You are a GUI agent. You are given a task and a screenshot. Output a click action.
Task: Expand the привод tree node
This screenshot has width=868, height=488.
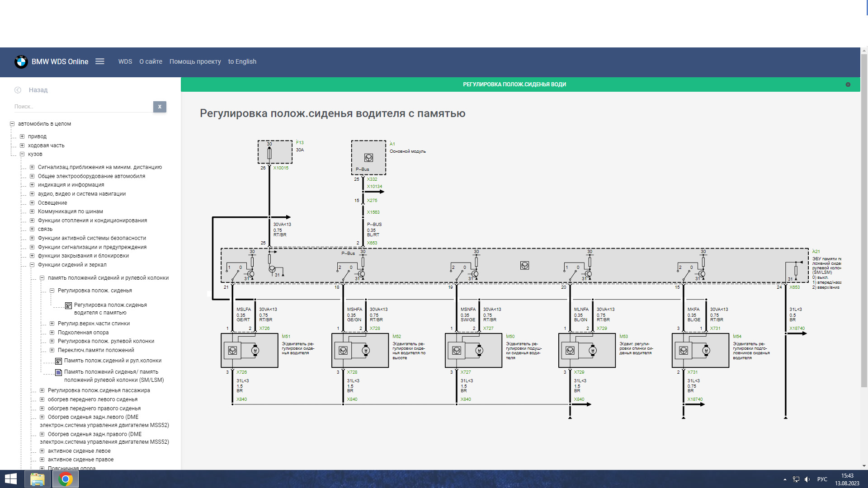click(x=22, y=136)
